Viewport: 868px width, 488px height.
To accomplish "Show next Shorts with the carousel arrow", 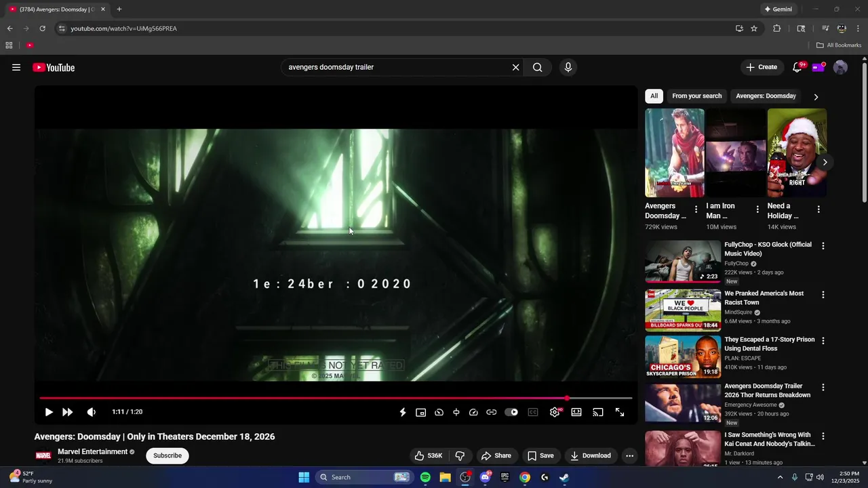I will tap(825, 162).
